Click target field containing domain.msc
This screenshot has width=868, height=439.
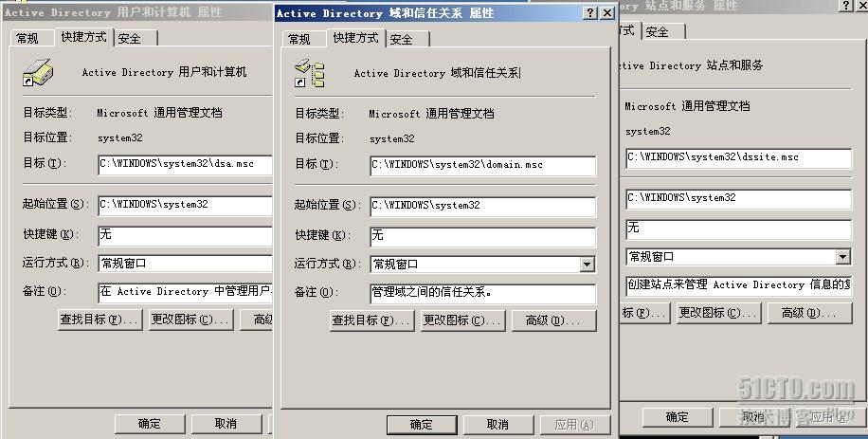482,165
